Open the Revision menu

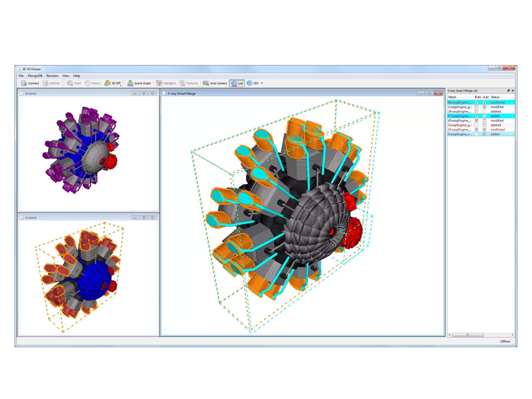pos(52,76)
